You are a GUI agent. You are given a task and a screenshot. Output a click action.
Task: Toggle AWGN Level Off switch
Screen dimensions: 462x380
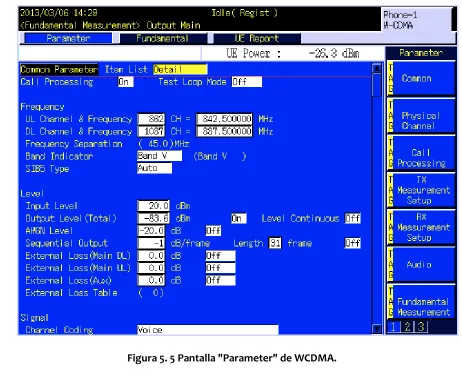[213, 231]
